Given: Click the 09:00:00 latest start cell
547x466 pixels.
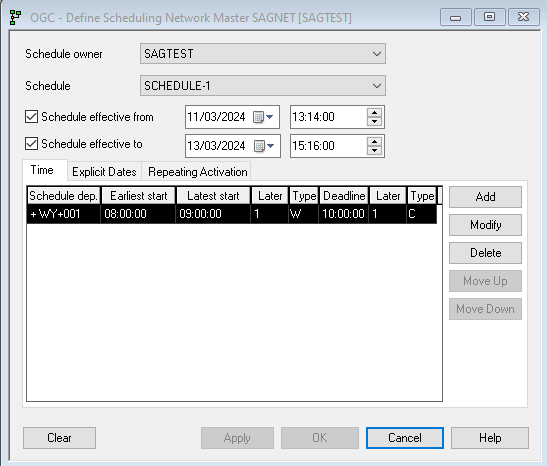Looking at the screenshot, I should click(213, 214).
